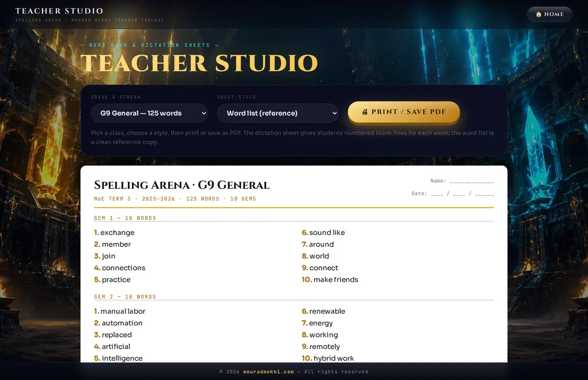
Task: Click the word 'remotely'
Action: tap(324, 347)
